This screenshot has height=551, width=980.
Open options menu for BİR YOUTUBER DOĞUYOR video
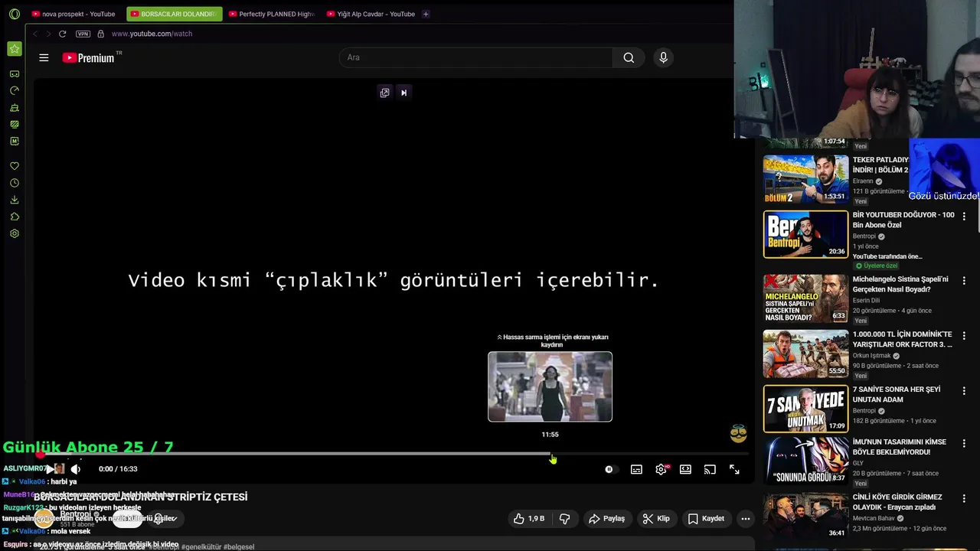pyautogui.click(x=964, y=217)
